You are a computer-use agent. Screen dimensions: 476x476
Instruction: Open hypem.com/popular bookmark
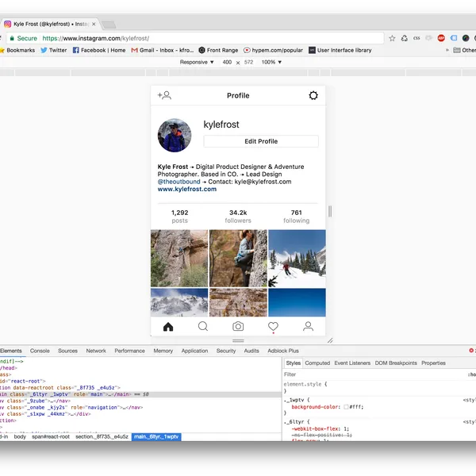tap(274, 51)
